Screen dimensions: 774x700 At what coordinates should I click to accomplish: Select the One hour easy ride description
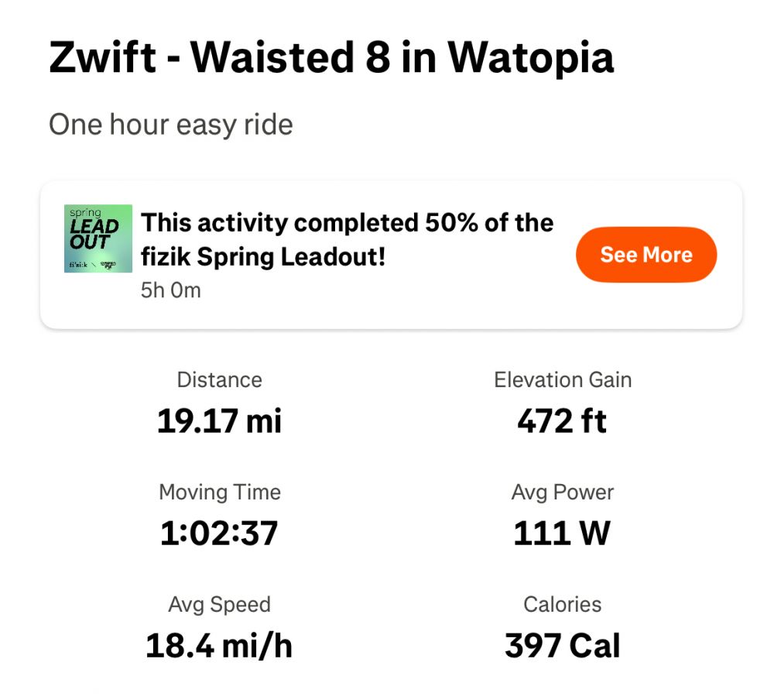click(171, 125)
